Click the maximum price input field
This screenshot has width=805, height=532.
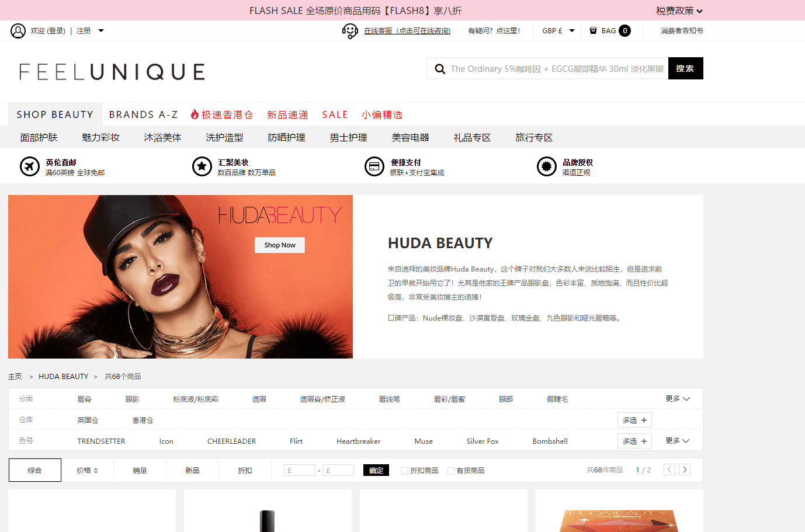tap(338, 470)
